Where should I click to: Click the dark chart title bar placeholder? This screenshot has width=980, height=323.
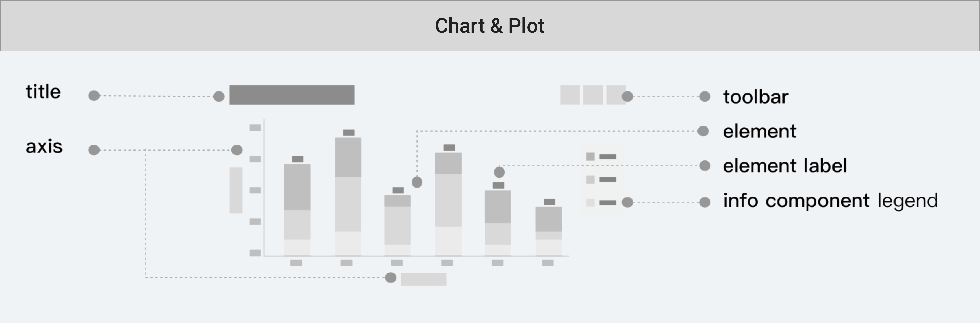292,95
